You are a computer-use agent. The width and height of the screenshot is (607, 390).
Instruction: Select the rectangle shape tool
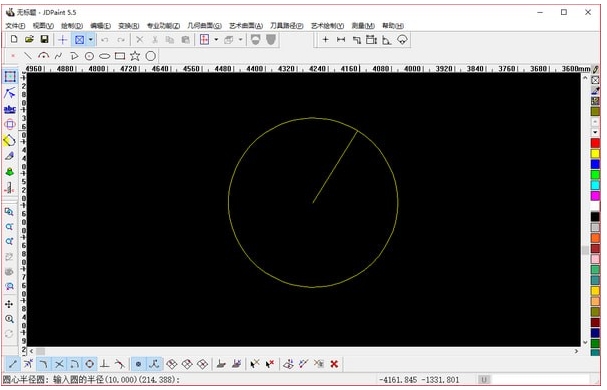120,56
